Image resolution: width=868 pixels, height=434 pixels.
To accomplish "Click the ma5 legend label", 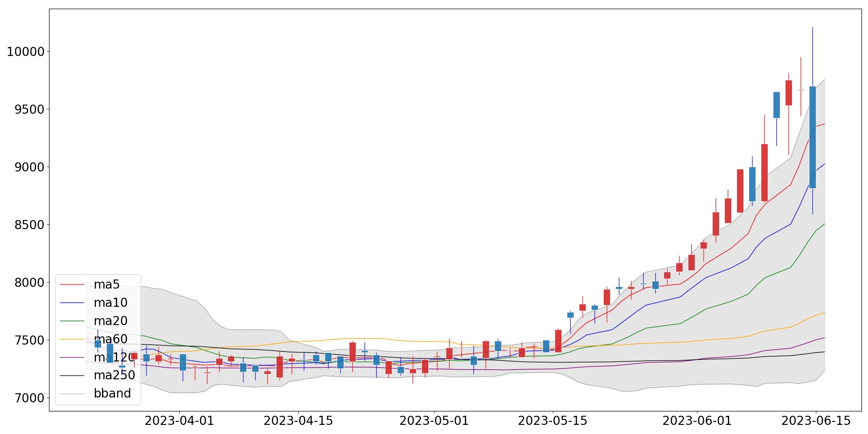I will pyautogui.click(x=106, y=285).
